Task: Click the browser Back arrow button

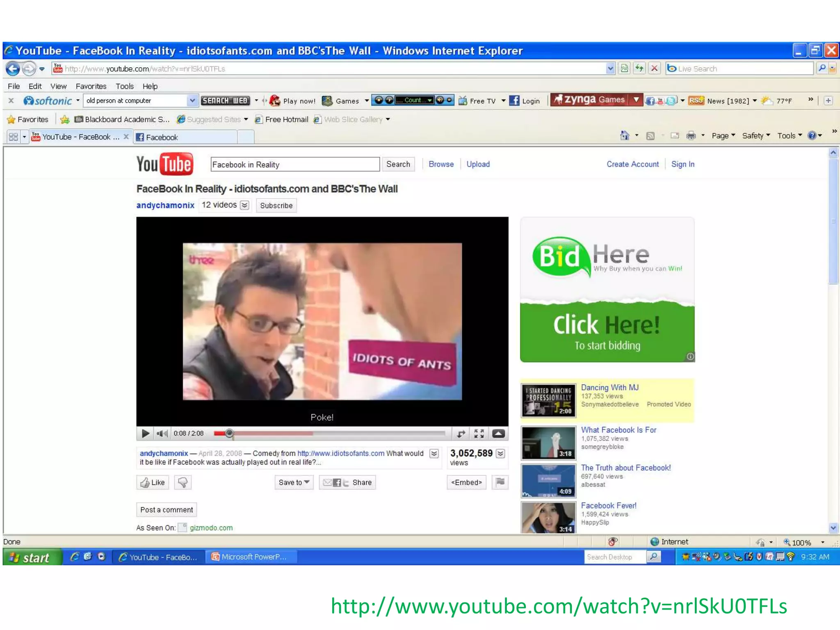Action: (13, 68)
